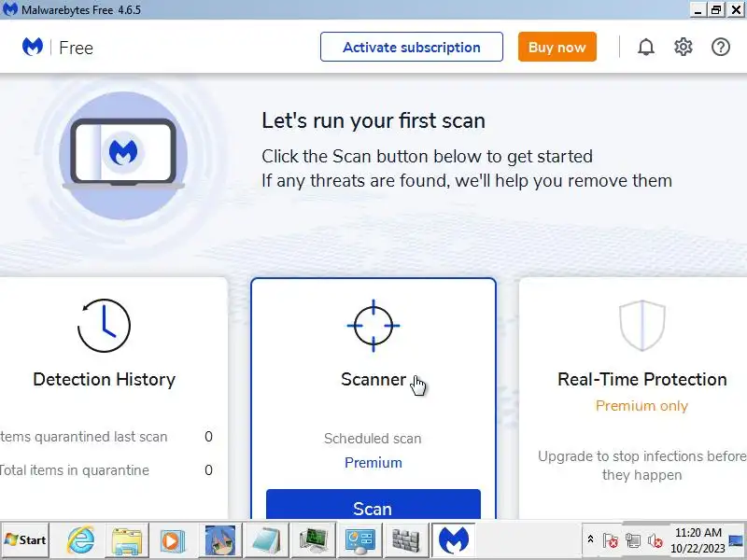Viewport: 747px width, 560px height.
Task: Click the network tray icon
Action: 633,540
